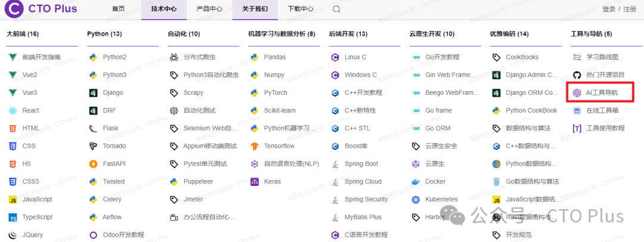Image resolution: width=644 pixels, height=242 pixels.
Task: Click the [T] icon beside 工具使用教程
Action: (x=577, y=128)
